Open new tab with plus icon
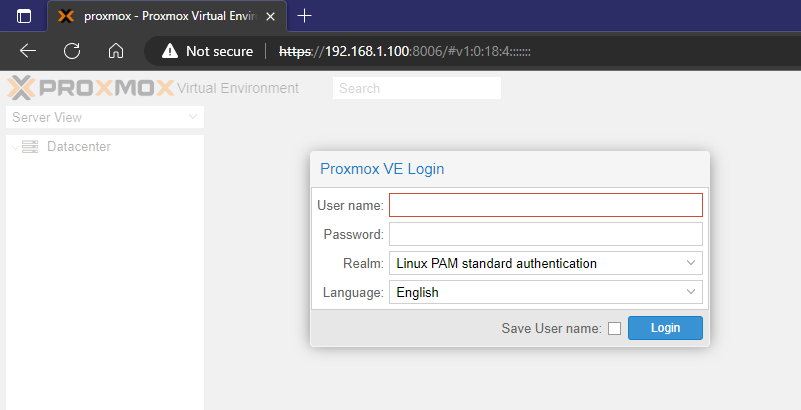Screen dimensions: 801x410 coord(305,16)
